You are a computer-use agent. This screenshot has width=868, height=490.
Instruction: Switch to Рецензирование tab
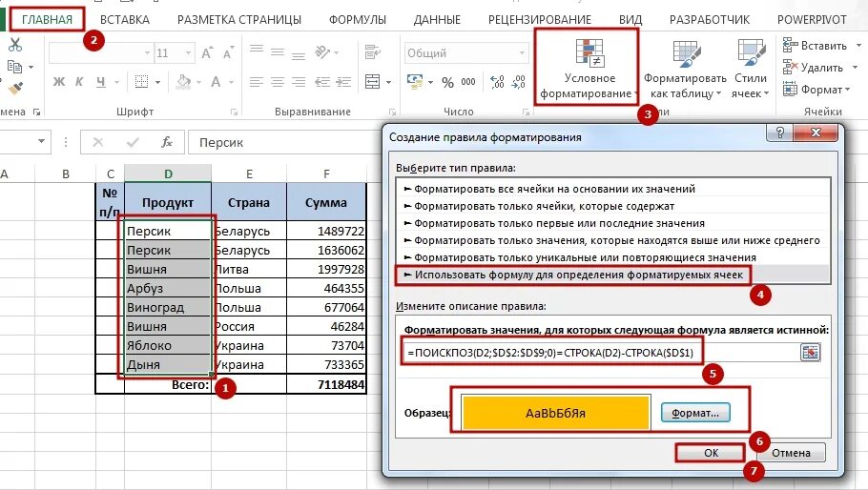[x=540, y=19]
